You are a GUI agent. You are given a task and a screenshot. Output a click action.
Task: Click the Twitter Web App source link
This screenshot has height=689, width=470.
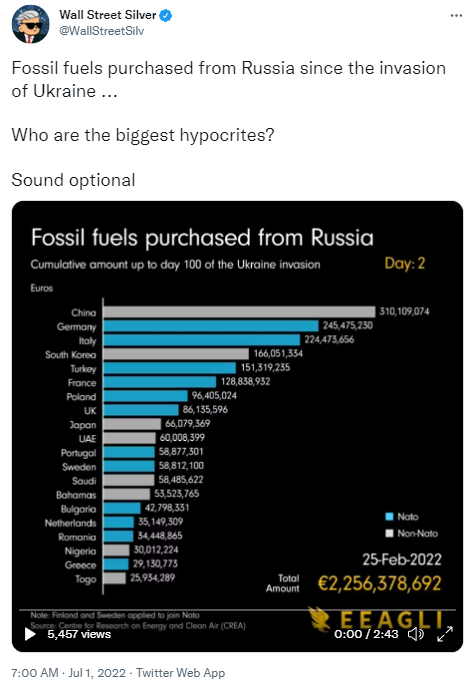180,673
